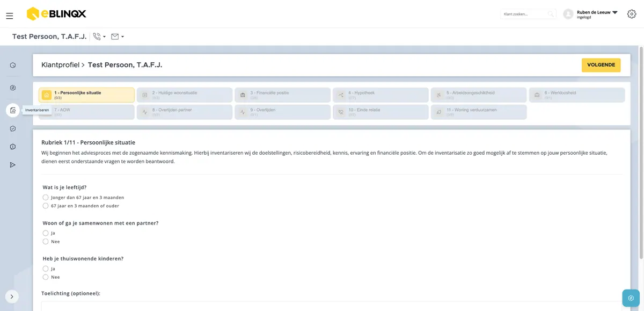Image resolution: width=644 pixels, height=311 pixels.
Task: Open the "8 - Overlijden partner" tab
Action: coord(185,112)
